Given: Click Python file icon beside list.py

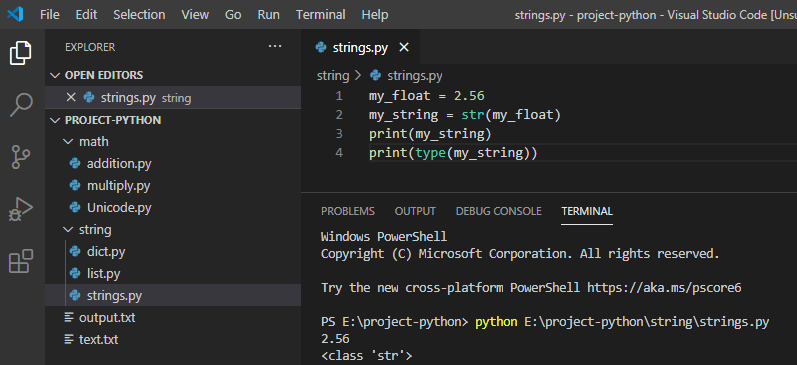Looking at the screenshot, I should [75, 273].
